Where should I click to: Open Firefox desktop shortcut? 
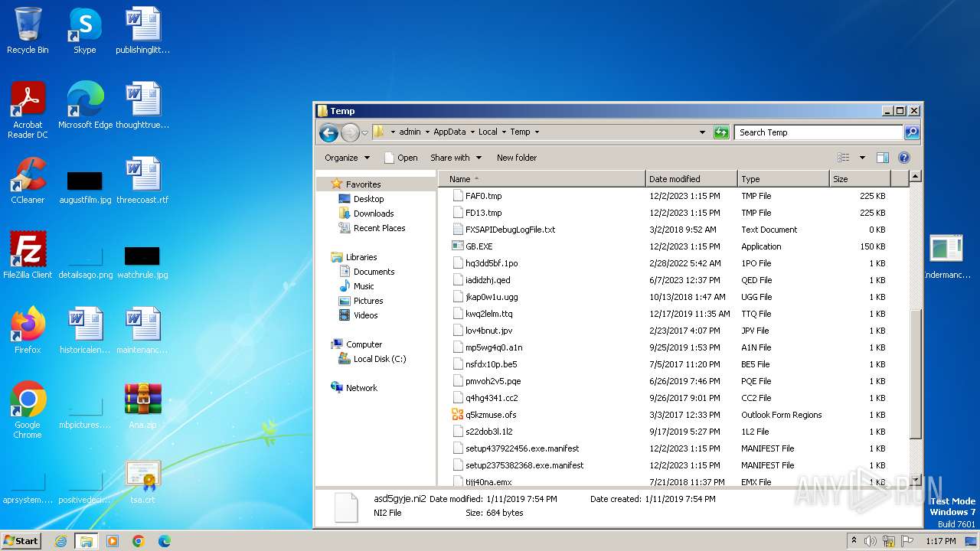pos(28,331)
